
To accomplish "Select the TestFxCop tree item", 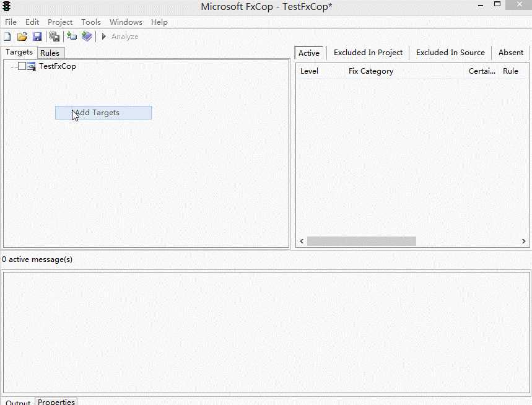I will pos(58,66).
